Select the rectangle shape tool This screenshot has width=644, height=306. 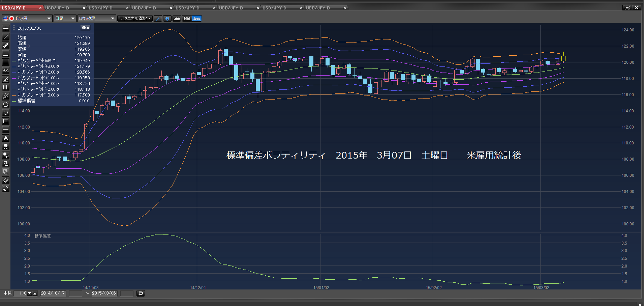6,121
